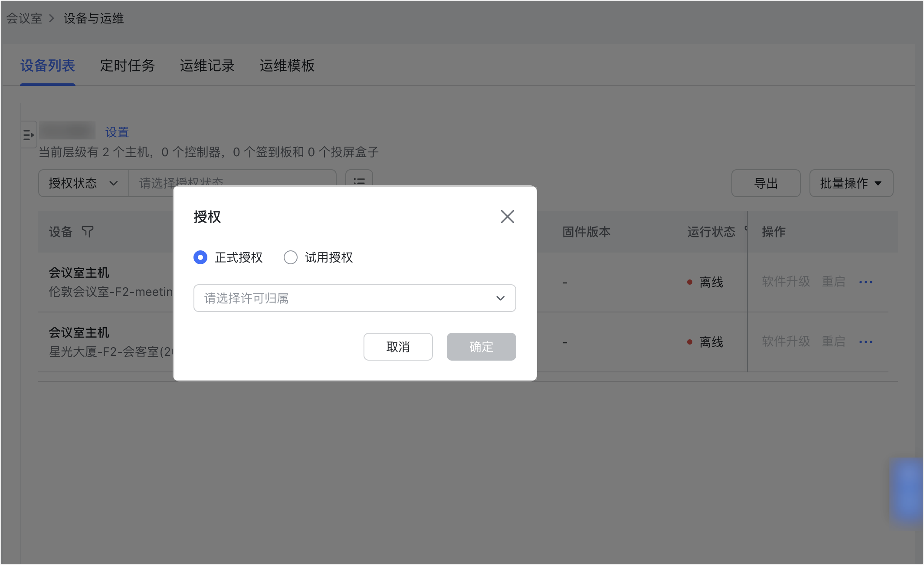Open the 运维模板 tab

click(287, 66)
